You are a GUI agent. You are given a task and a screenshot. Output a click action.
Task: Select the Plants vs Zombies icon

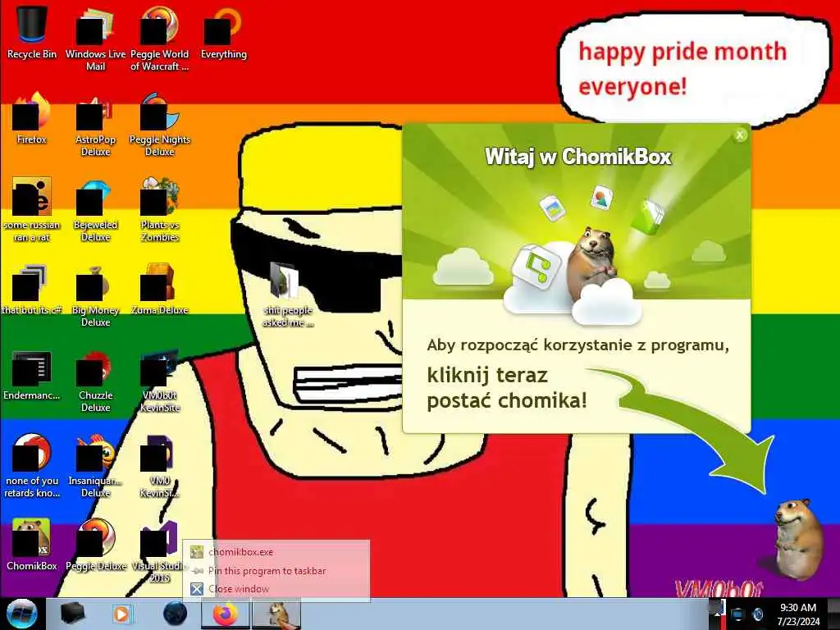point(160,210)
